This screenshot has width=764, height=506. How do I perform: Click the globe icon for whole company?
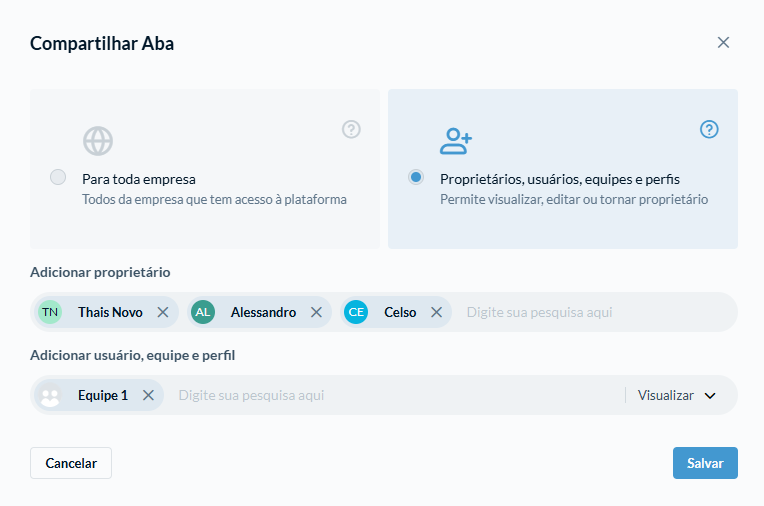coord(98,141)
